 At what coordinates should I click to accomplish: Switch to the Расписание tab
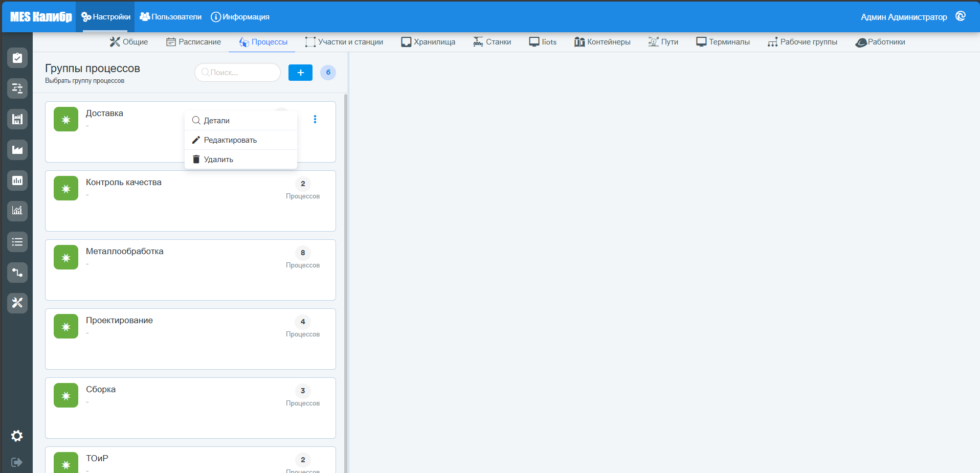(194, 42)
